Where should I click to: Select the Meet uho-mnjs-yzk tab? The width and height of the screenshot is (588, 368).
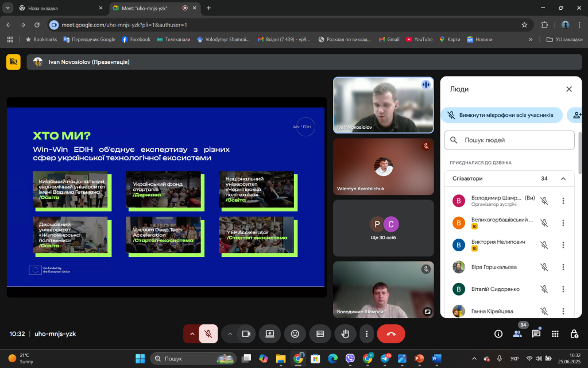155,8
